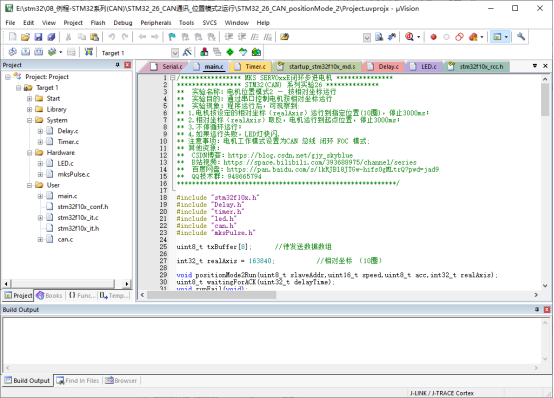Expand the can.c node
Image resolution: width=554 pixels, height=398 pixels.
tap(41, 239)
